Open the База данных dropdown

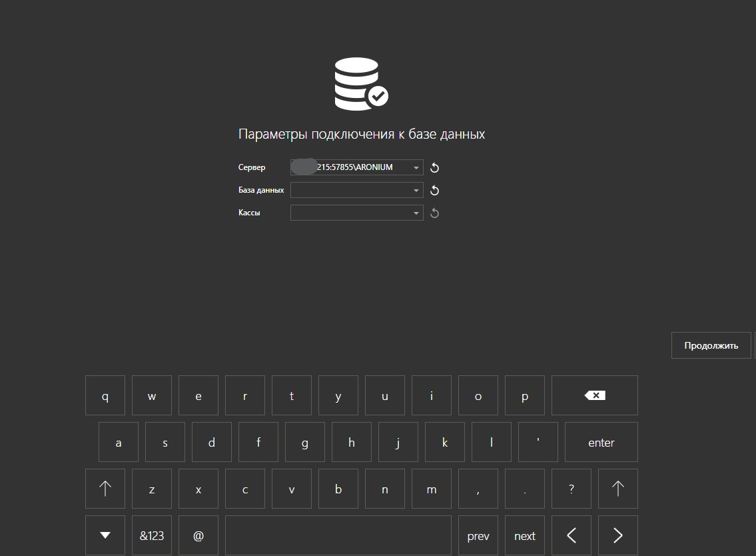click(416, 191)
